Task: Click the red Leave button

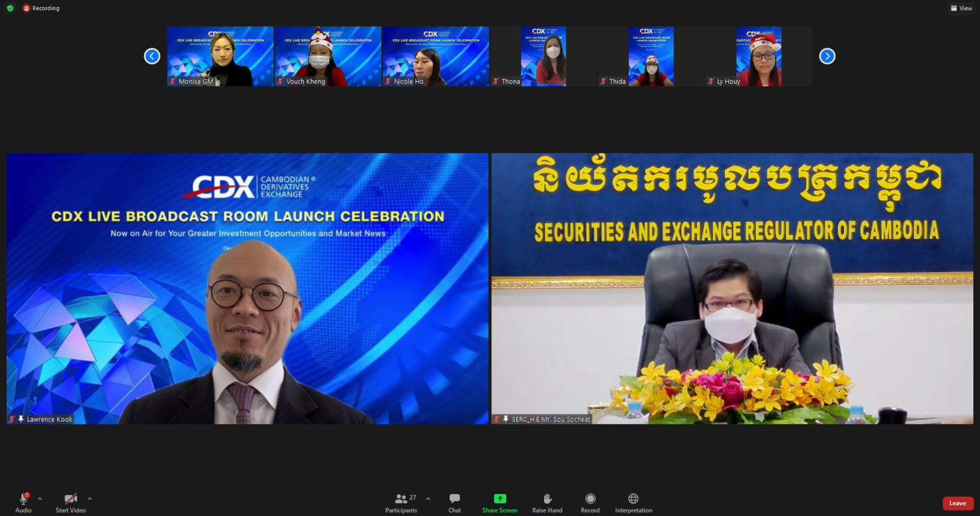Action: 958,503
